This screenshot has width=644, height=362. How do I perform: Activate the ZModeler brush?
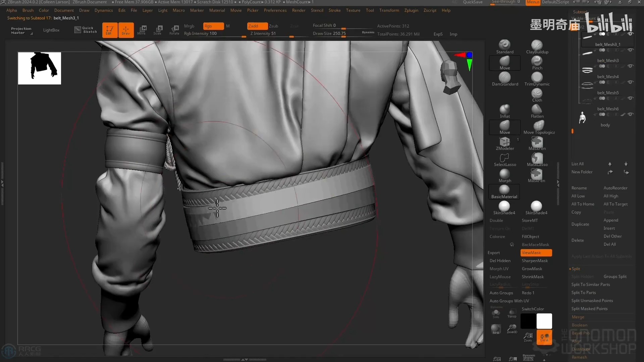click(x=505, y=143)
